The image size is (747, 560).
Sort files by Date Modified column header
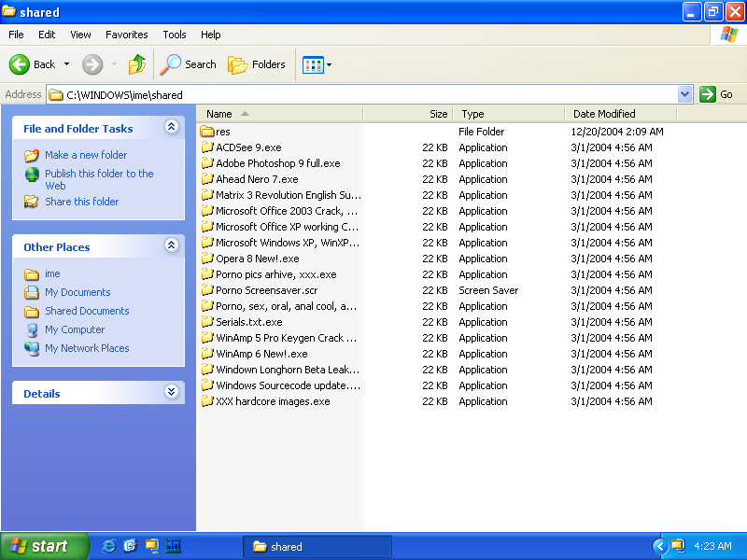(x=621, y=114)
